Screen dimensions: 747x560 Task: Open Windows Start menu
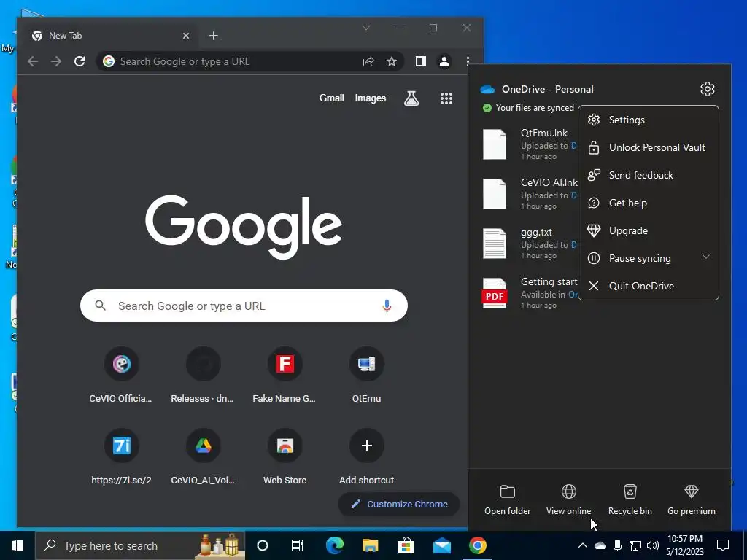[x=18, y=545]
